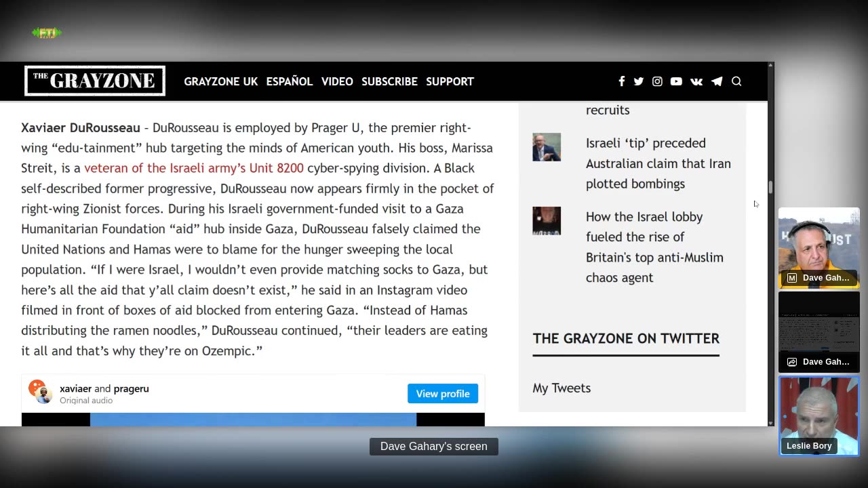
Task: Click the page vertical scrollbar thumb
Action: click(x=770, y=187)
